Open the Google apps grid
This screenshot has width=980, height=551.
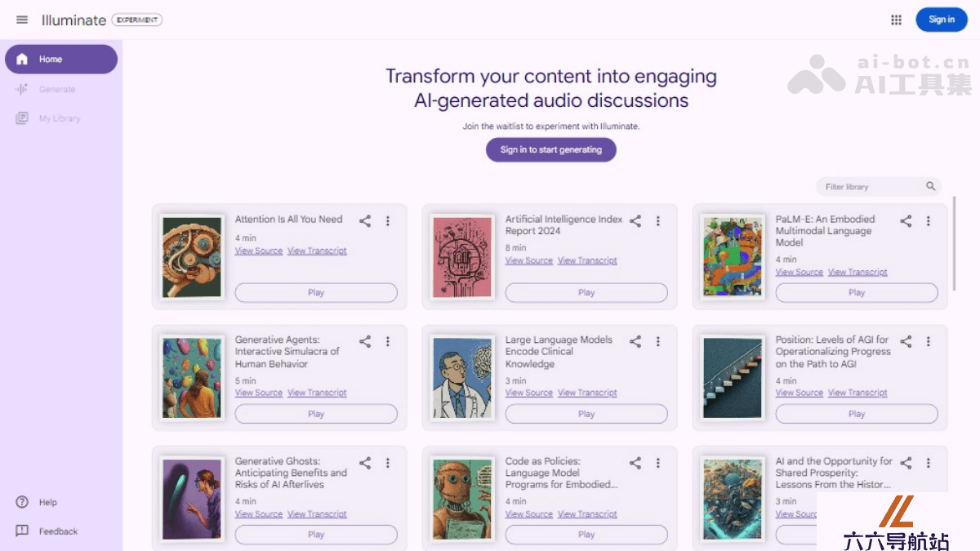tap(896, 20)
